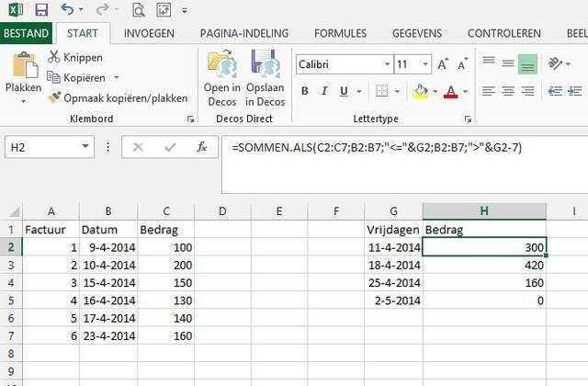Toggle bold formatting
Viewport: 588px width, 386px height.
[x=305, y=92]
